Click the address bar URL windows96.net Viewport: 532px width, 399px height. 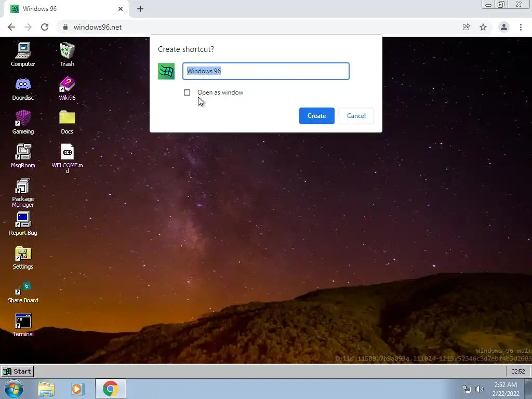point(97,27)
